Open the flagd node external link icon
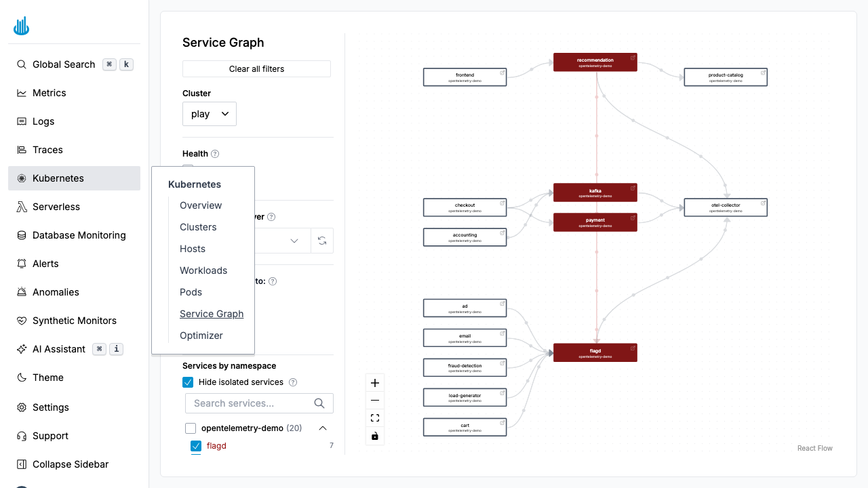868x488 pixels. [632, 348]
